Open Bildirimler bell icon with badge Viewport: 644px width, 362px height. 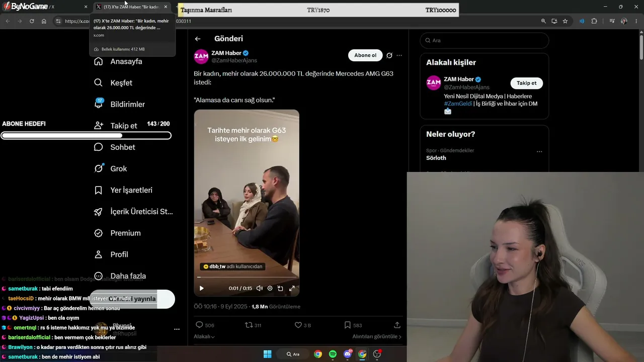tap(99, 104)
